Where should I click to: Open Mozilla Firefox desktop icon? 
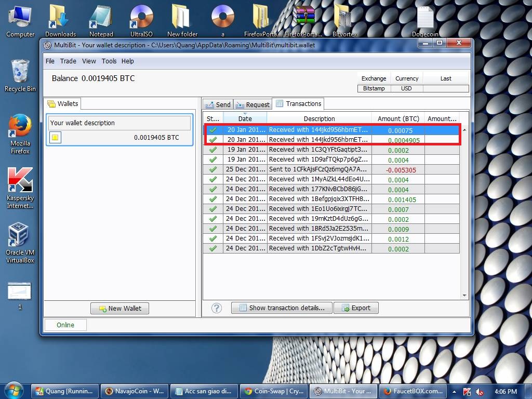click(x=20, y=134)
